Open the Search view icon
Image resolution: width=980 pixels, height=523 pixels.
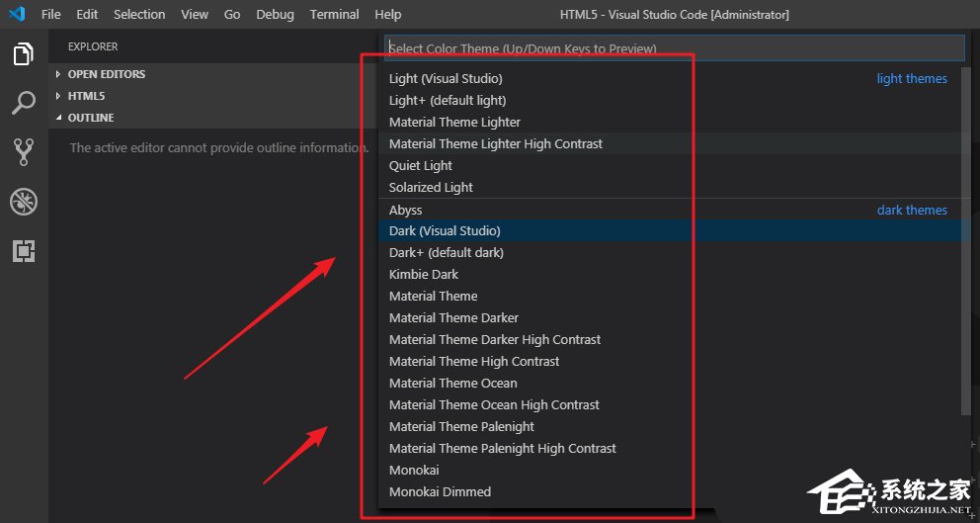coord(24,103)
